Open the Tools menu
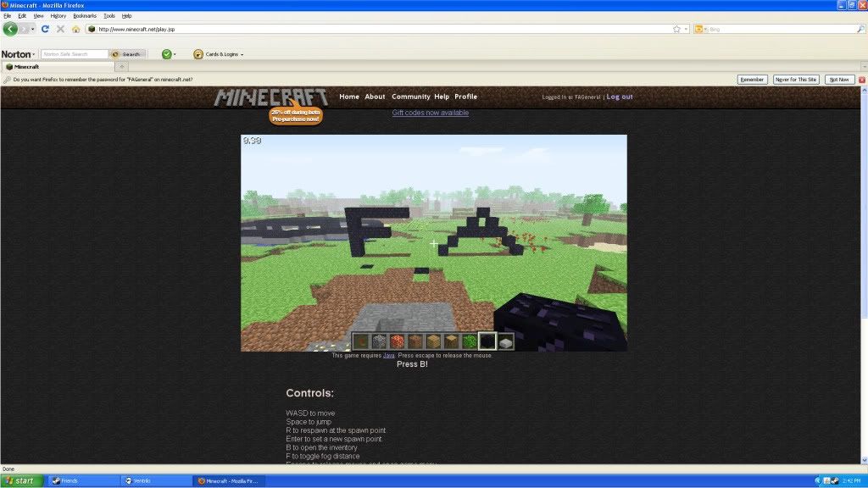Screen dimensions: 868x488 (109, 15)
